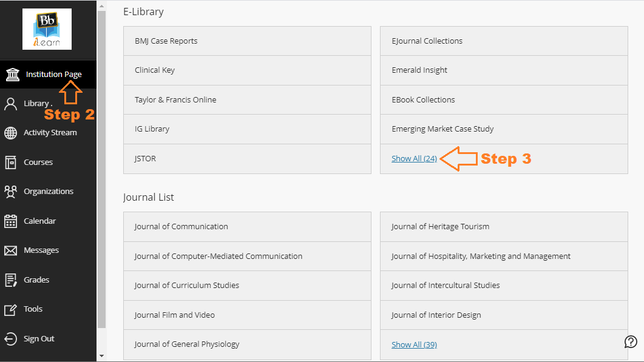
Task: Open Journal of Computer-Mediated Communication
Action: 217,256
